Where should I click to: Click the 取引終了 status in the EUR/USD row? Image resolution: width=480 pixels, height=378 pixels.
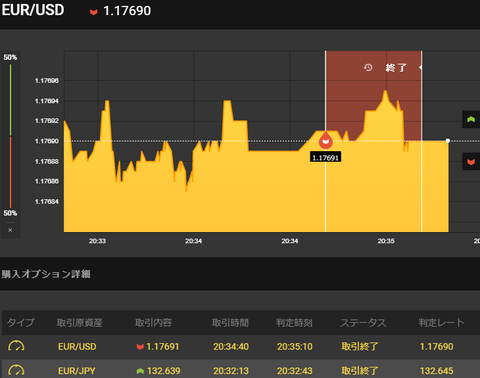pos(360,347)
